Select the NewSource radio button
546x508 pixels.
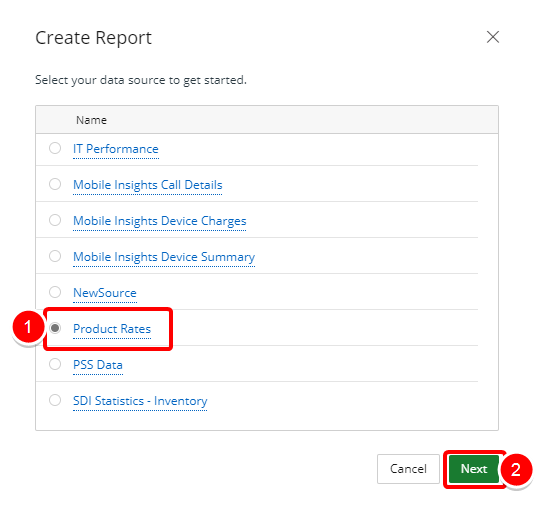click(55, 292)
